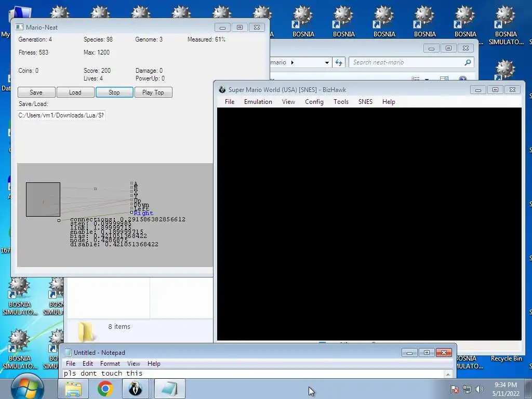This screenshot has height=399, width=532.
Task: Expand the arrow after 'mario' breadcrumb
Action: 292,62
